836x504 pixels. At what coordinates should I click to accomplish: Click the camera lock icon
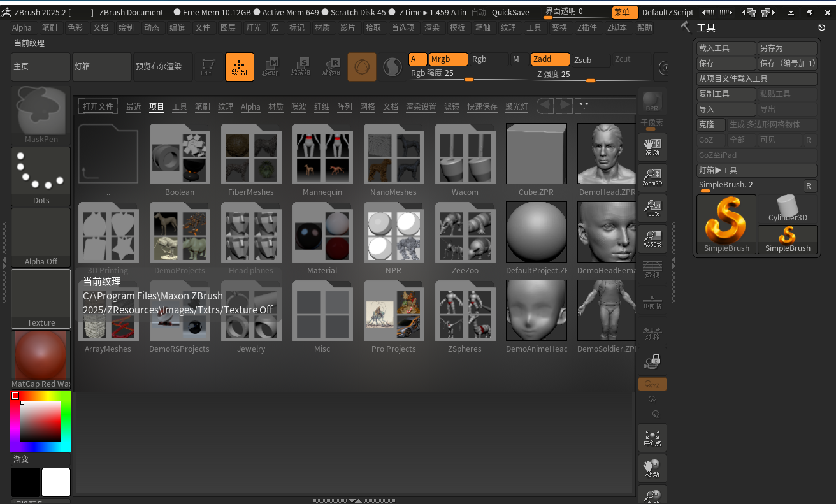pos(652,361)
